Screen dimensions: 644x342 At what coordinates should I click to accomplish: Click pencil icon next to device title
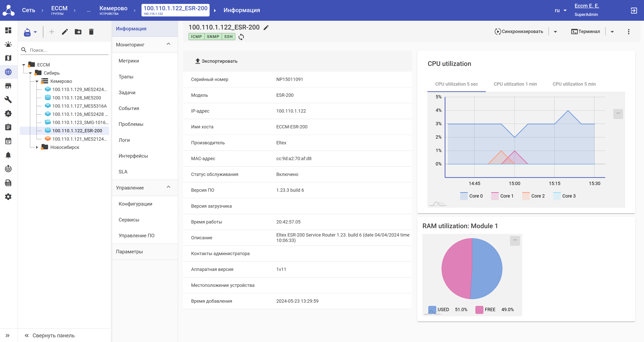(x=266, y=27)
